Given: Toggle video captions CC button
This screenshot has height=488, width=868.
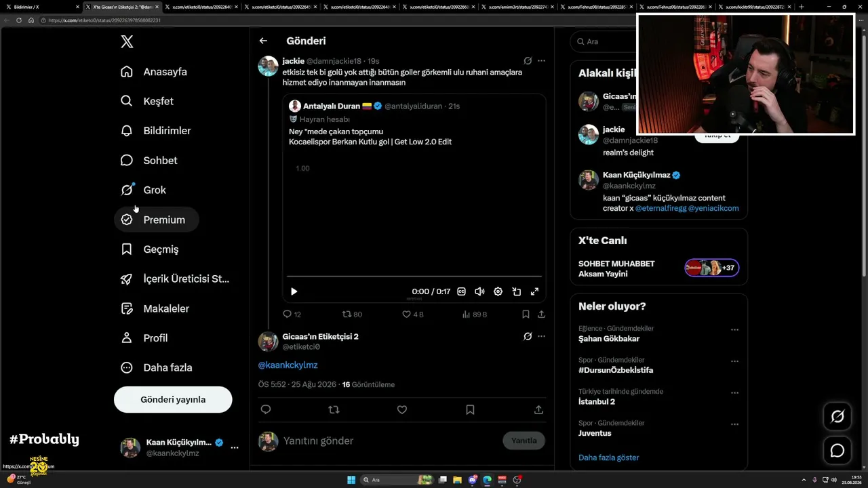Looking at the screenshot, I should tap(461, 291).
